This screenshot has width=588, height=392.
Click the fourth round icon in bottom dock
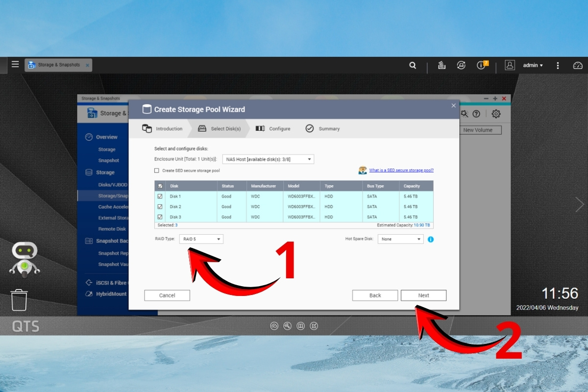click(x=314, y=326)
